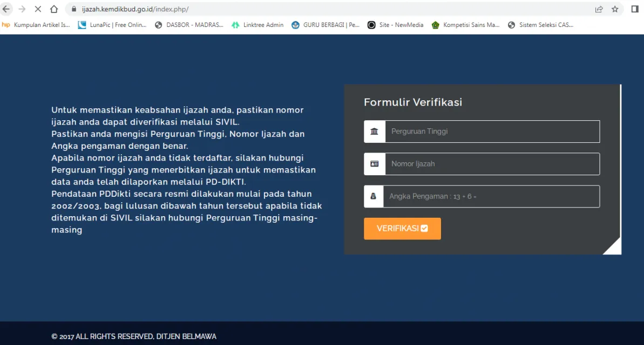Bookmark this page with the star icon
644x345 pixels.
tap(615, 9)
